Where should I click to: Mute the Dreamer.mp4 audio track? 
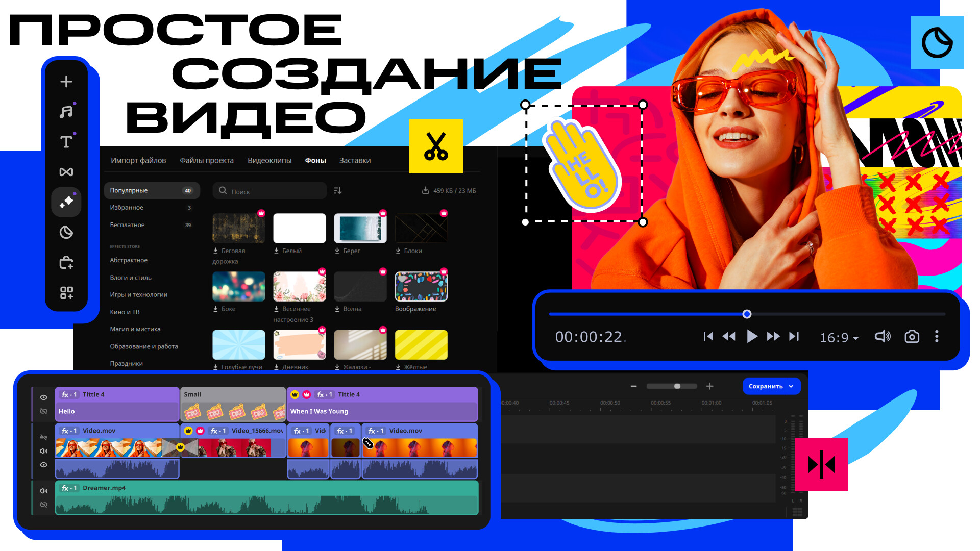[x=44, y=491]
